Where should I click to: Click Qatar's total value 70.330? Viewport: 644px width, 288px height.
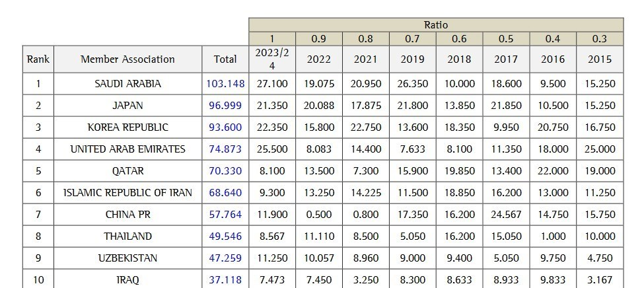pyautogui.click(x=225, y=171)
